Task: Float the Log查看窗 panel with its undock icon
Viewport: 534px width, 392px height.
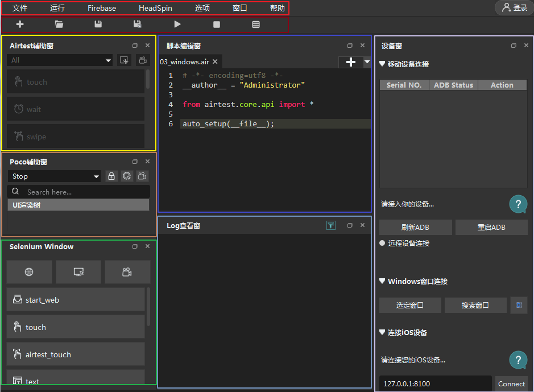Action: click(350, 225)
